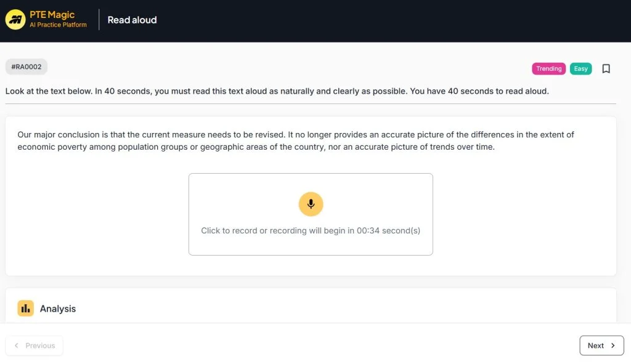The height and width of the screenshot is (364, 631).
Task: Click the passage about economic poverty
Action: (x=296, y=140)
